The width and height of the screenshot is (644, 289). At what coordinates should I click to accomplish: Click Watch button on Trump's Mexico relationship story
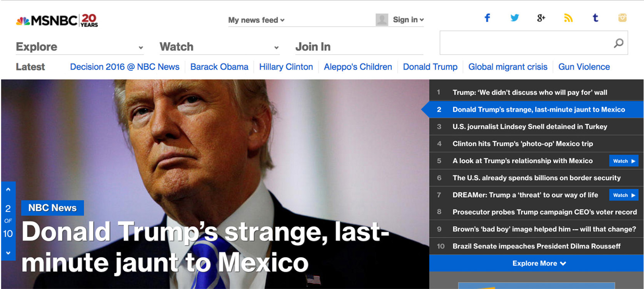(x=624, y=161)
